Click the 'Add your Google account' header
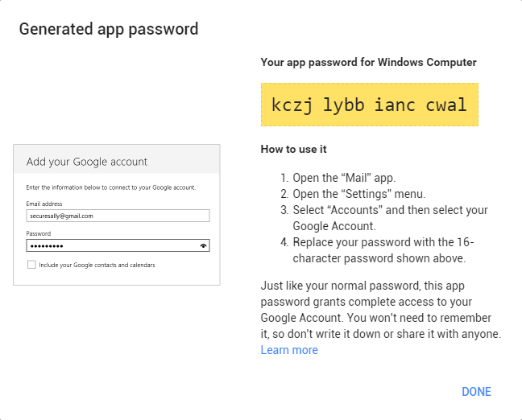The height and width of the screenshot is (420, 522). click(87, 162)
